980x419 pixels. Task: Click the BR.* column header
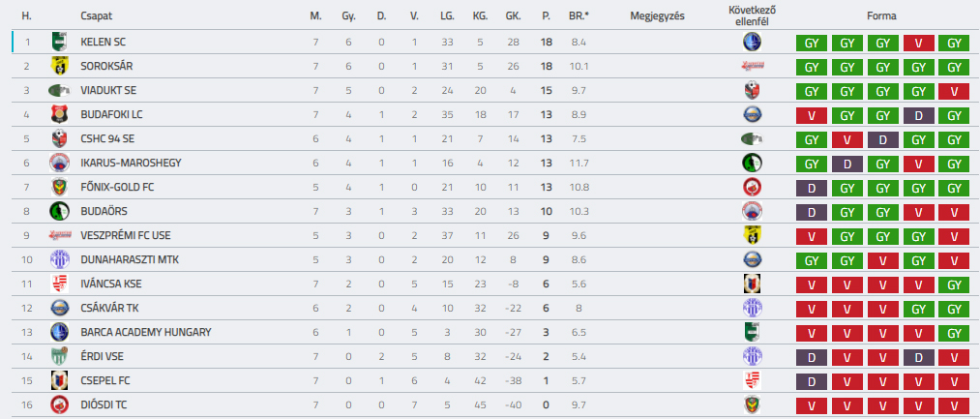(x=579, y=16)
